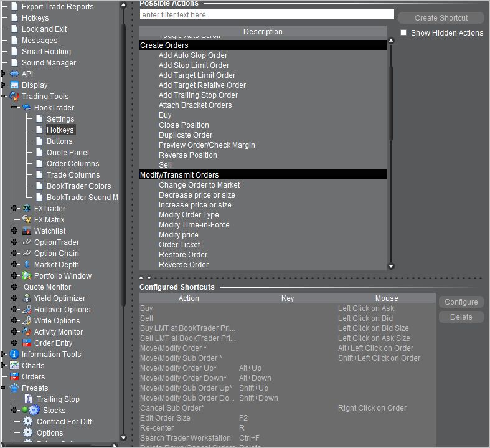Open the Order Columns page

coord(73,164)
